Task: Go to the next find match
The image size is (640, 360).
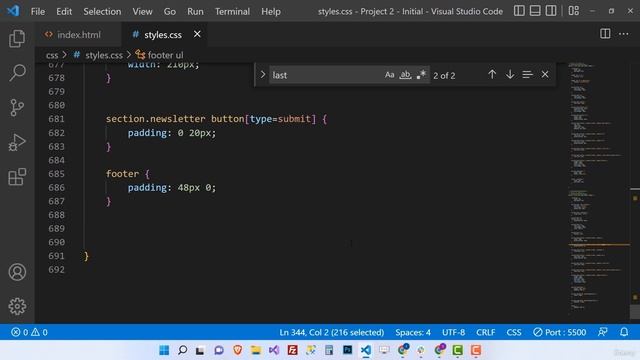Action: click(x=510, y=75)
